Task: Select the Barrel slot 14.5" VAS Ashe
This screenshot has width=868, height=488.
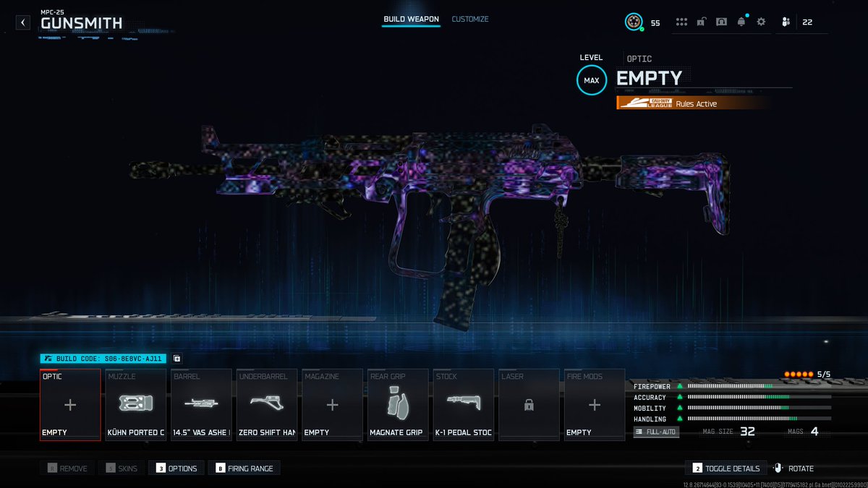Action: coord(202,405)
